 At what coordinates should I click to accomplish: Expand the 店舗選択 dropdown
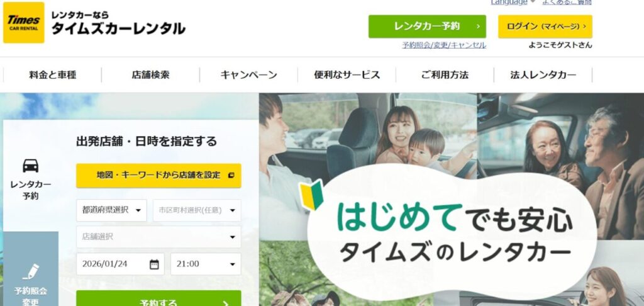coord(158,237)
